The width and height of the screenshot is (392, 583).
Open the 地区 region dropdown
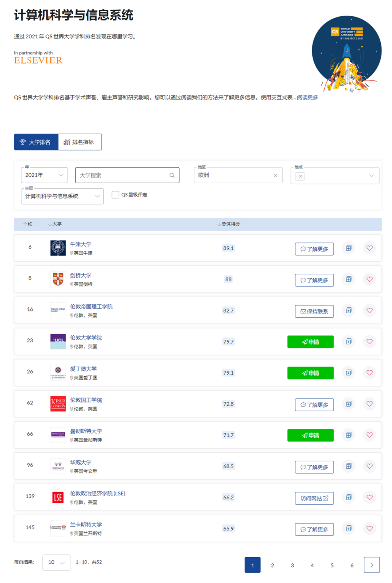(238, 175)
